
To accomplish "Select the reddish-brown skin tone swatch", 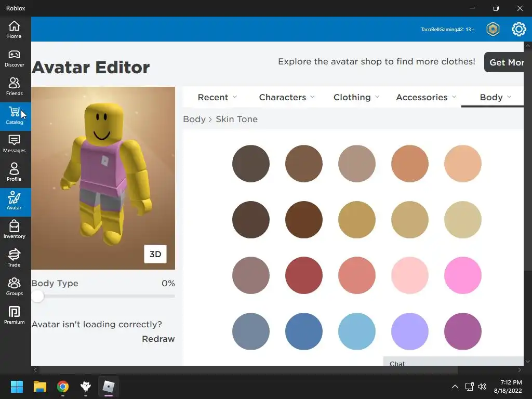I will click(x=303, y=220).
